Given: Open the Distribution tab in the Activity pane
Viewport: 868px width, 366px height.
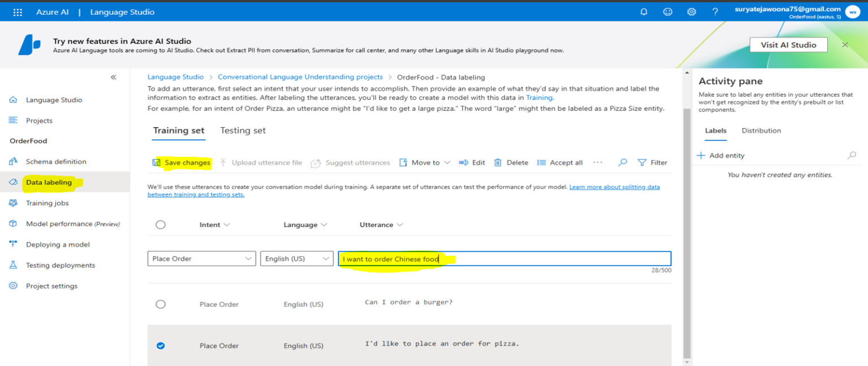Looking at the screenshot, I should pyautogui.click(x=761, y=130).
